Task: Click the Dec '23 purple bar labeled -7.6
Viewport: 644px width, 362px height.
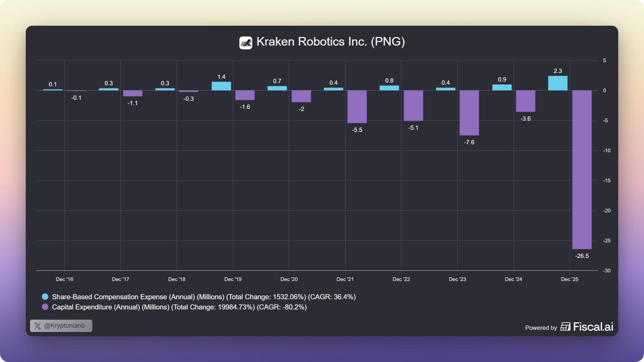Action: coord(470,113)
